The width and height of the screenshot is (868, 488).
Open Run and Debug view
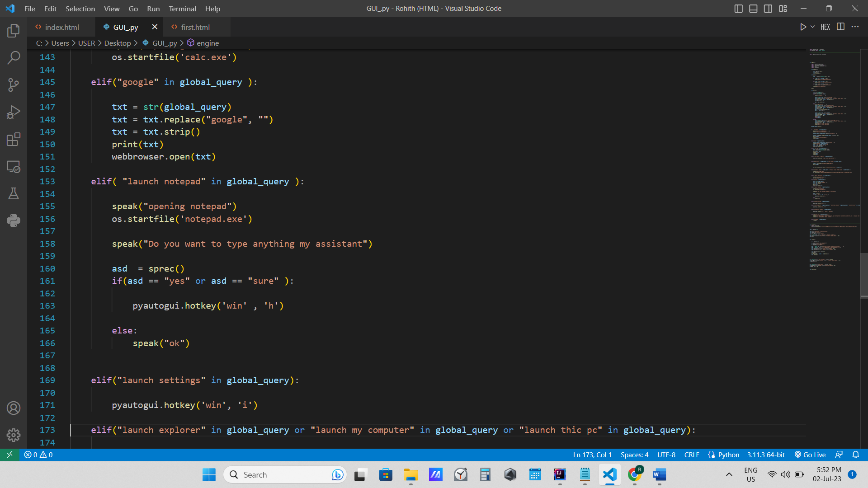(x=14, y=112)
